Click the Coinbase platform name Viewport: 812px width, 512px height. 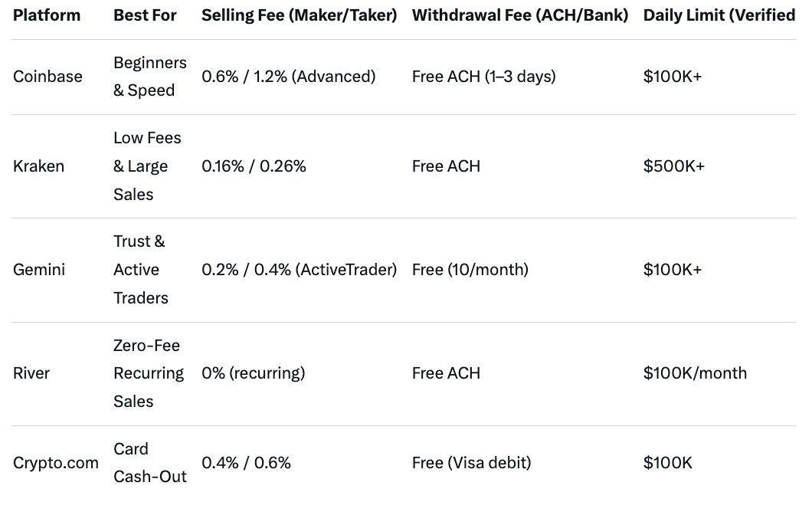click(x=47, y=77)
